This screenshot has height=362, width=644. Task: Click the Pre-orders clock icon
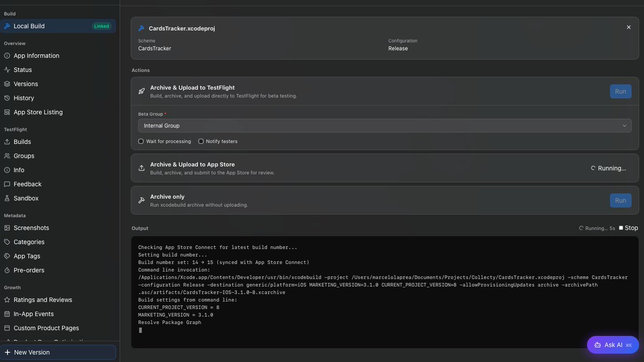click(7, 270)
